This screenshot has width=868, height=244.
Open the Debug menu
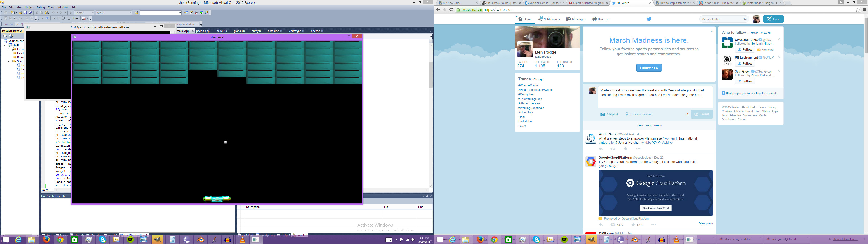click(40, 7)
